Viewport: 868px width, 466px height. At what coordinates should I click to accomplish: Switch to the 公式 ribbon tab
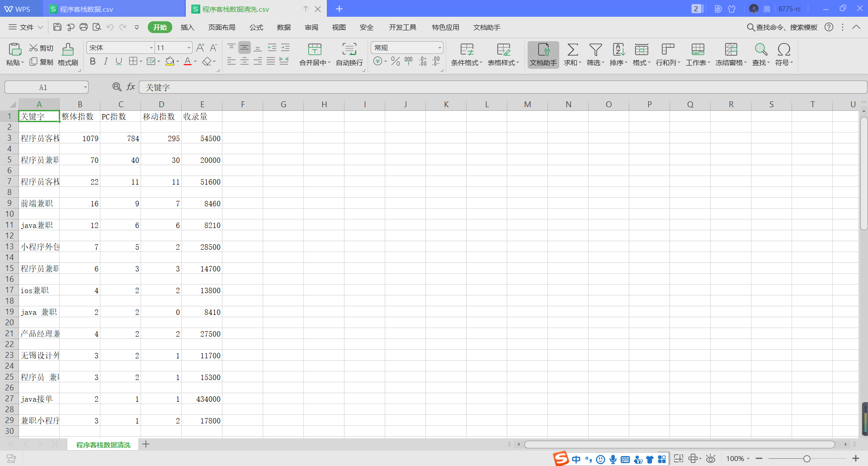256,27
